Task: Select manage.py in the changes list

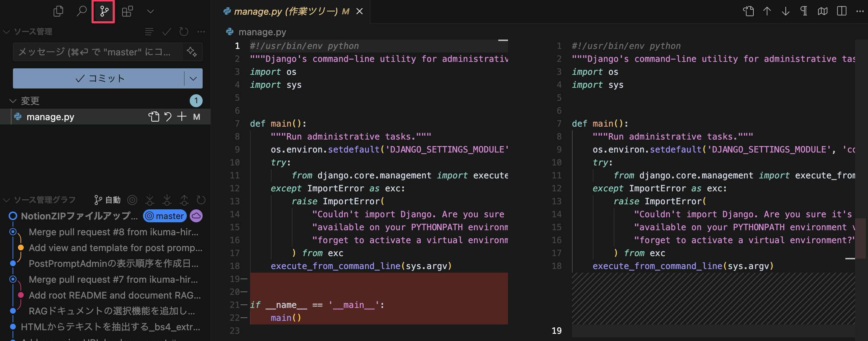Action: [50, 117]
